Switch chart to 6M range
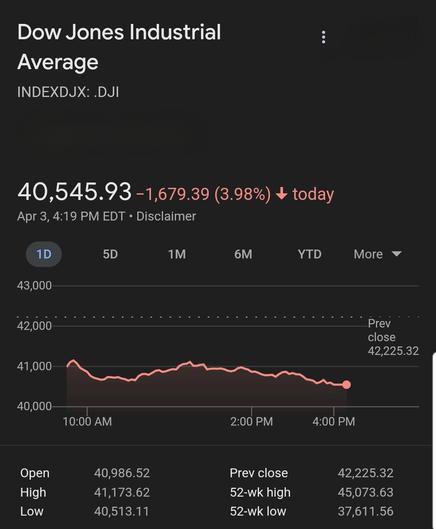The width and height of the screenshot is (436, 529). click(x=243, y=254)
